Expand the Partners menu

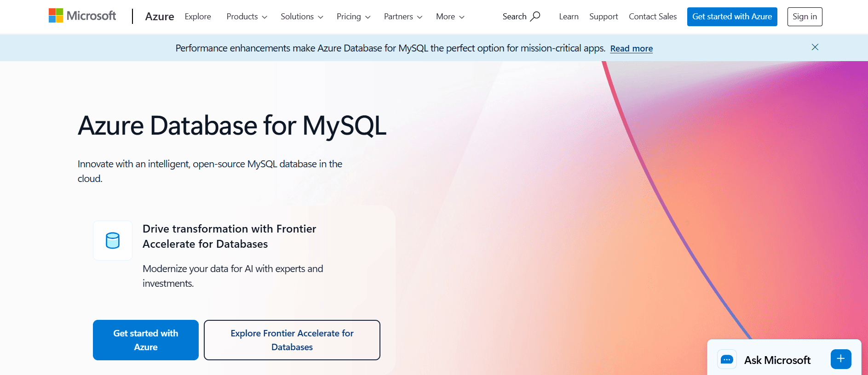point(403,17)
